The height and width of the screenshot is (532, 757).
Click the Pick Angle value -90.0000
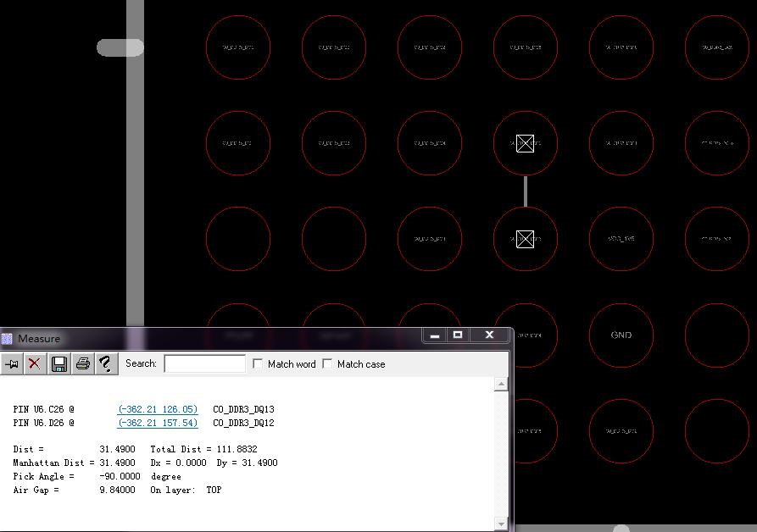[x=120, y=476]
